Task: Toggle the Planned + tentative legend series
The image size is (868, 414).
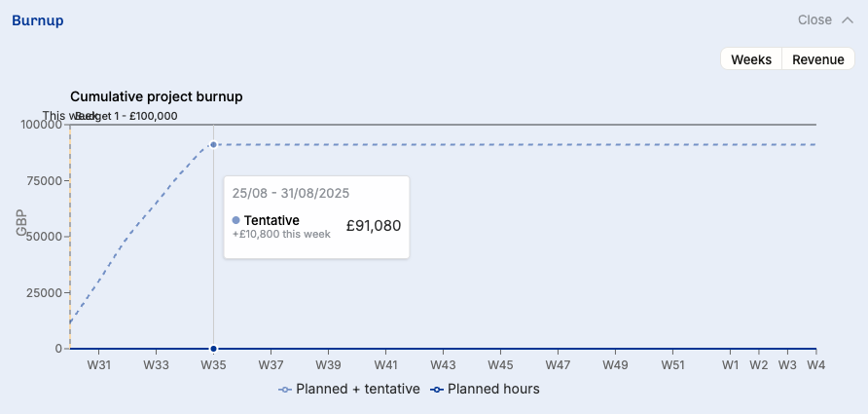Action: point(348,389)
